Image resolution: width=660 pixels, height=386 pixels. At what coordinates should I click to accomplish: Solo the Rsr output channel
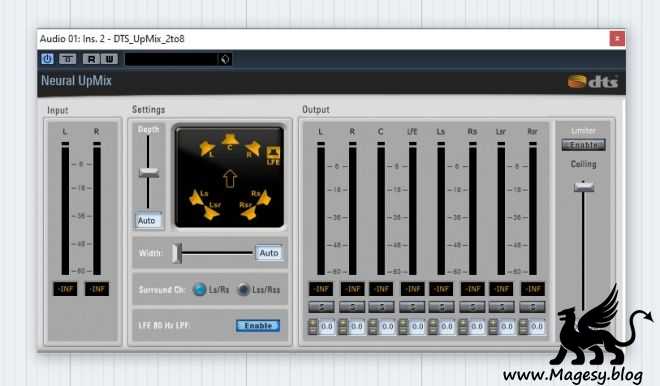point(532,307)
